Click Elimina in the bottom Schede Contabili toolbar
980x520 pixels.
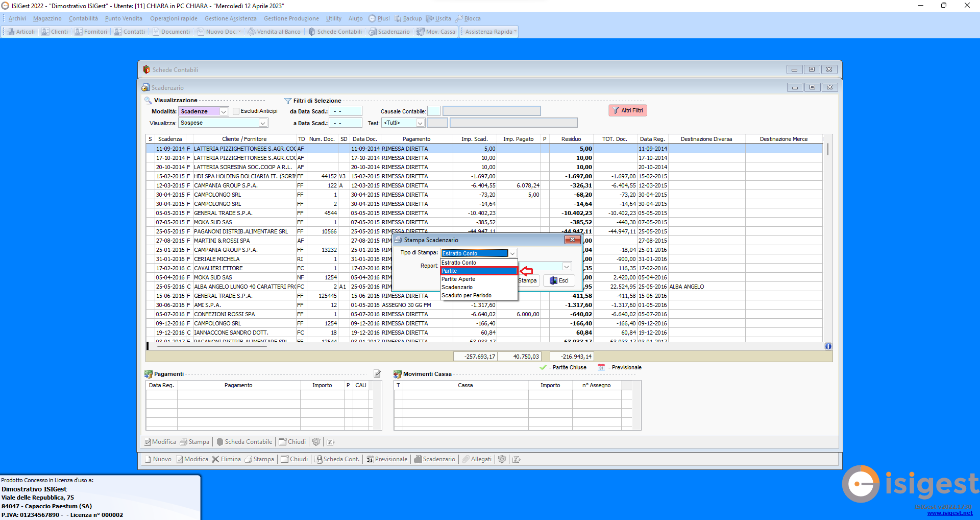tap(226, 459)
